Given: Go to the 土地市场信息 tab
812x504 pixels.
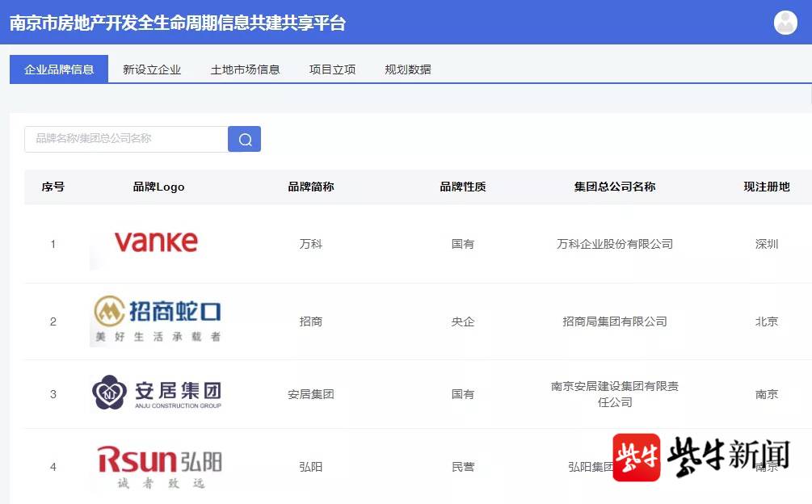Looking at the screenshot, I should tap(245, 69).
